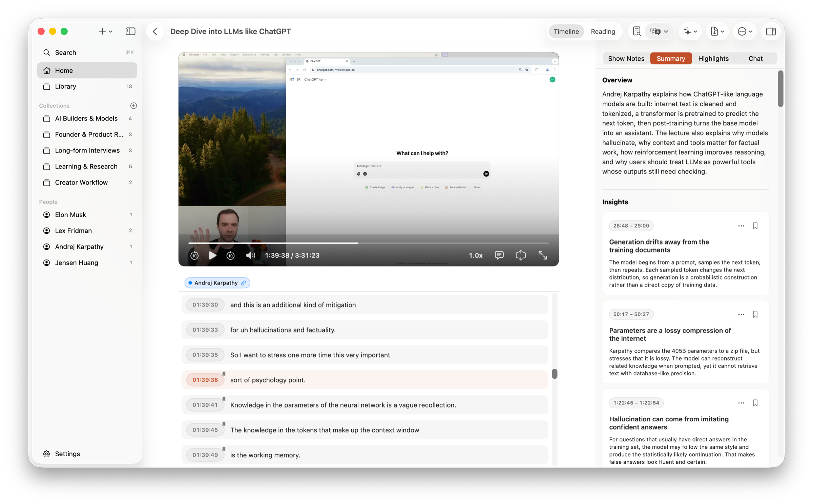The height and width of the screenshot is (504, 813).
Task: Click the picture-in-picture video icon
Action: tap(521, 255)
